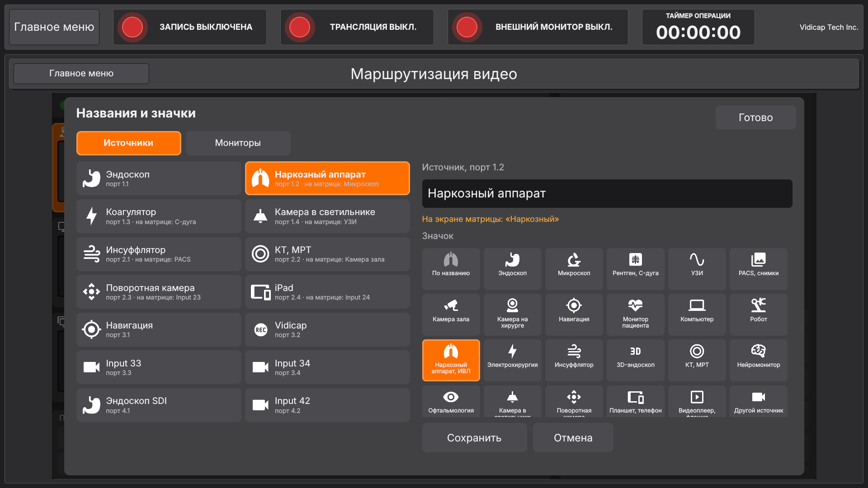Choose the Эндоскоп icon in the Значок grid
The width and height of the screenshot is (868, 488).
click(x=512, y=269)
